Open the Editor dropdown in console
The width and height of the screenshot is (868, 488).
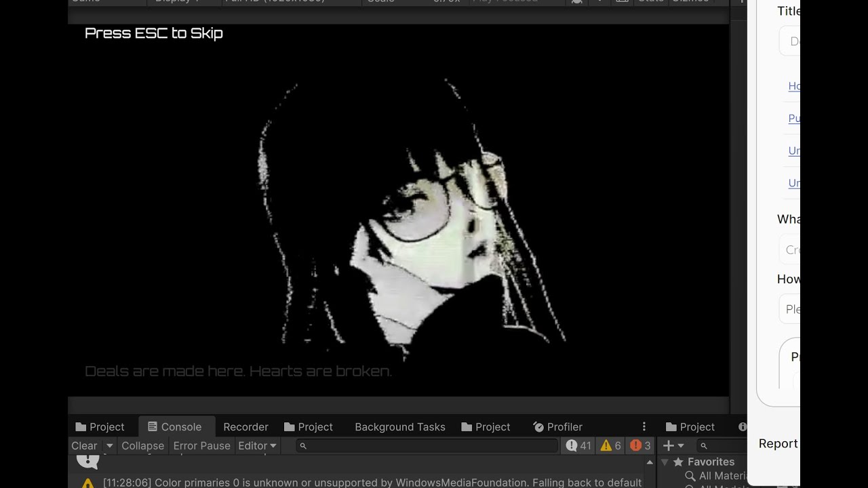point(257,446)
